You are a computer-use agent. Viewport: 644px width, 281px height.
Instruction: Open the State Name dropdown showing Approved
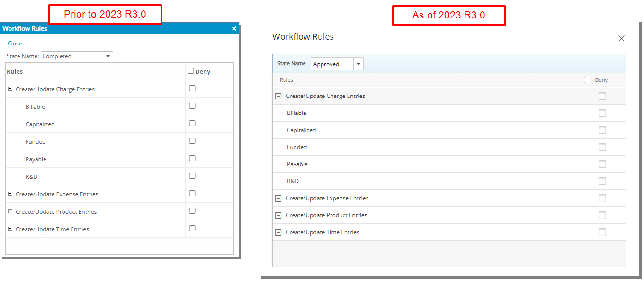coord(337,64)
